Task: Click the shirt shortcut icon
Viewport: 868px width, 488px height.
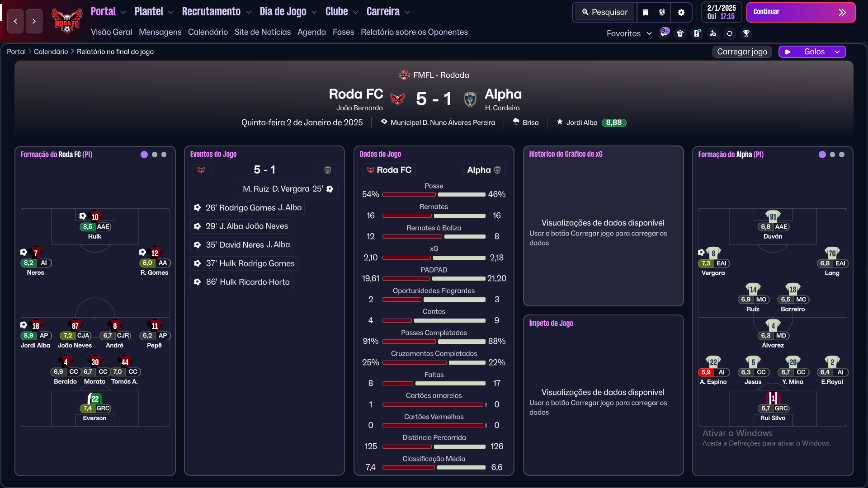Action: (x=680, y=33)
